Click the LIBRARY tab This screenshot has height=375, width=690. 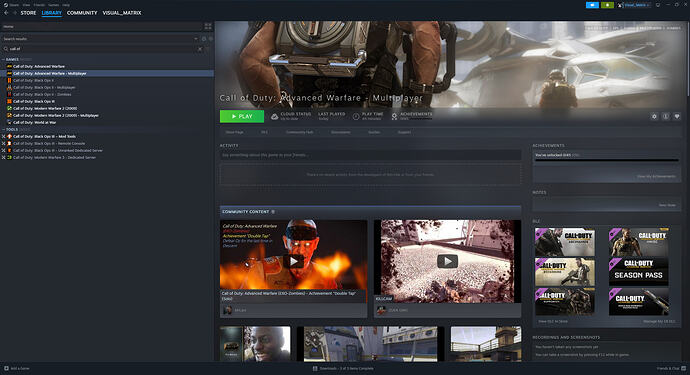tap(51, 13)
